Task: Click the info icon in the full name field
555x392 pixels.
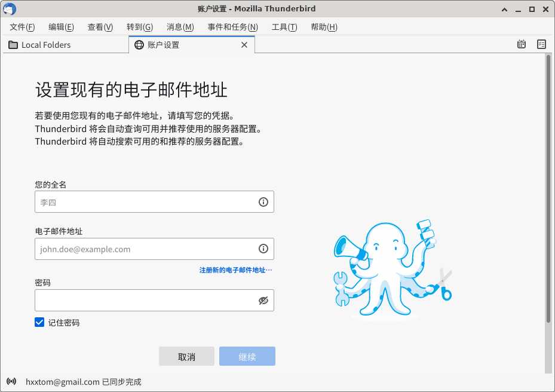Action: 263,202
